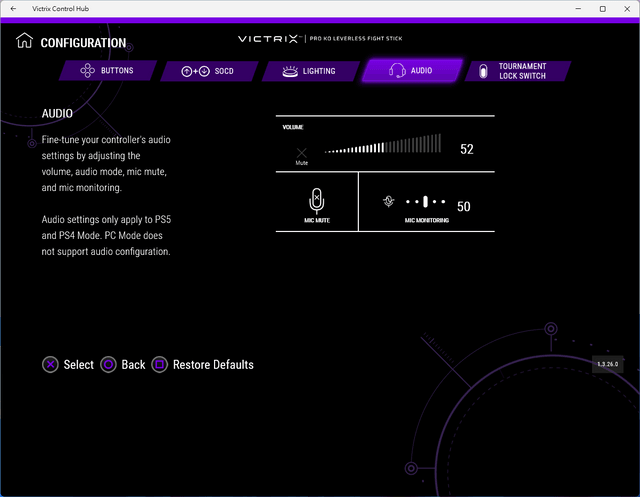Click the Back circle button hint

pyautogui.click(x=109, y=364)
